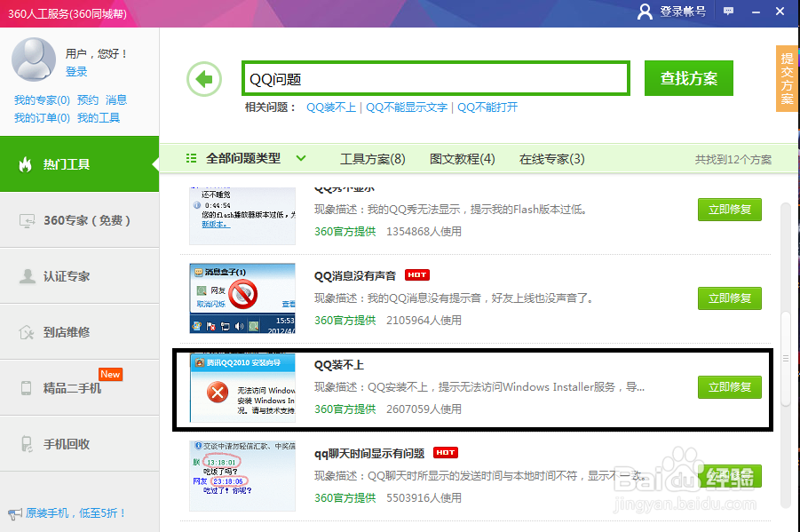800x532 pixels.
Task: Expand the 全部问题类型 dropdown
Action: 302,157
